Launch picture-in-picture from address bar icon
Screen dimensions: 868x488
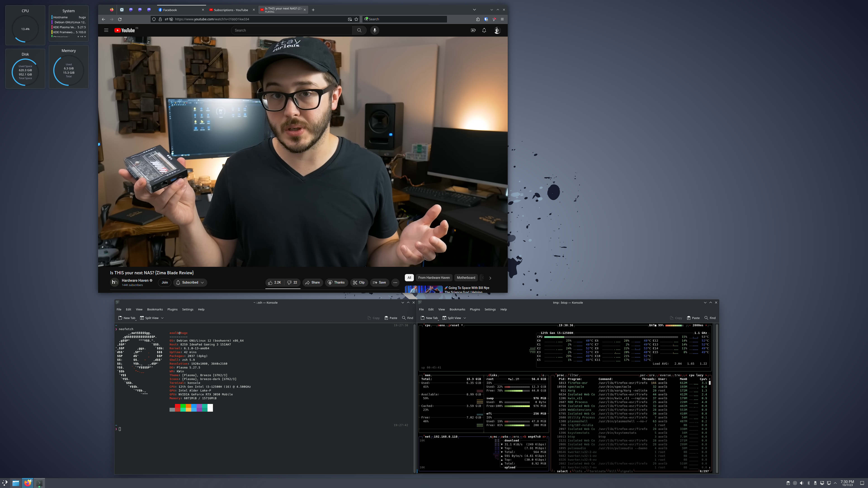click(x=350, y=19)
